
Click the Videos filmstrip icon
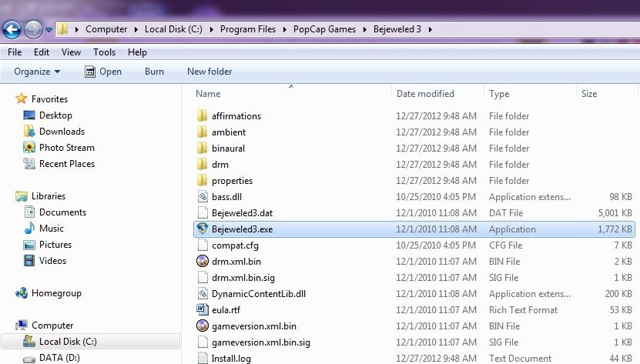point(29,260)
